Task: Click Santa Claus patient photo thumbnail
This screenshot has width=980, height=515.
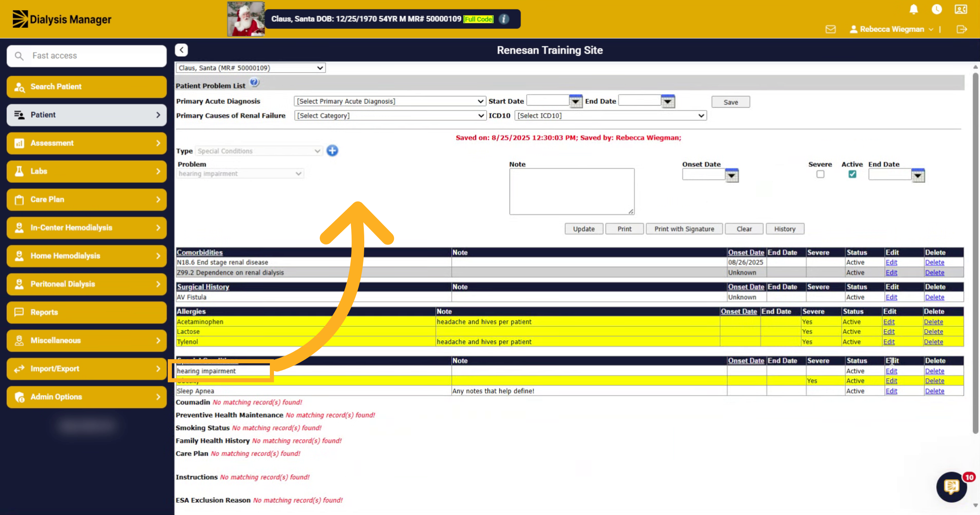Action: (246, 19)
